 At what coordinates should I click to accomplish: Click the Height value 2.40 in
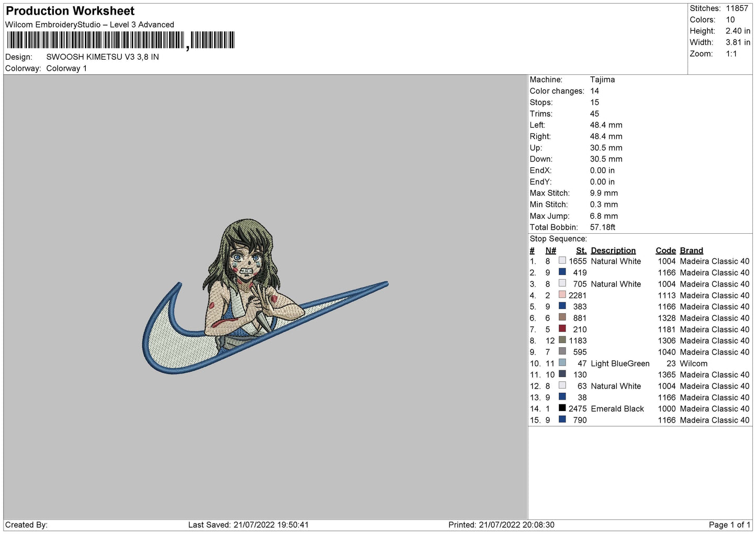(x=738, y=31)
